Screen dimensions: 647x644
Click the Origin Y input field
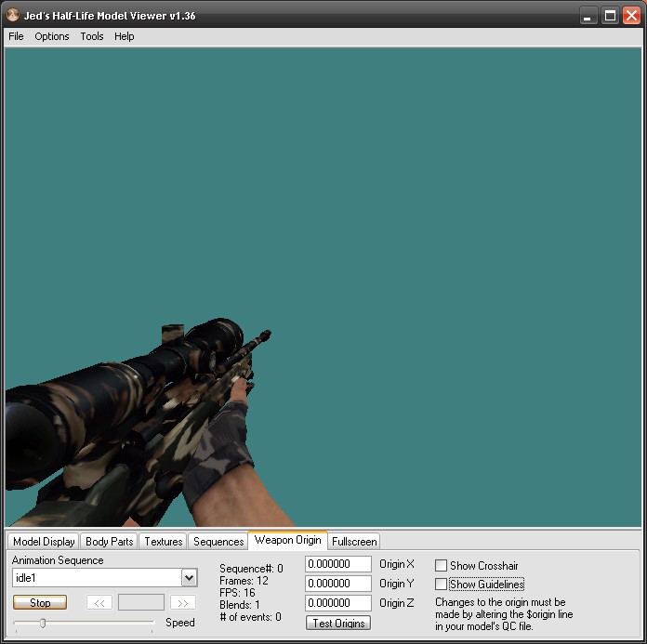tap(338, 584)
